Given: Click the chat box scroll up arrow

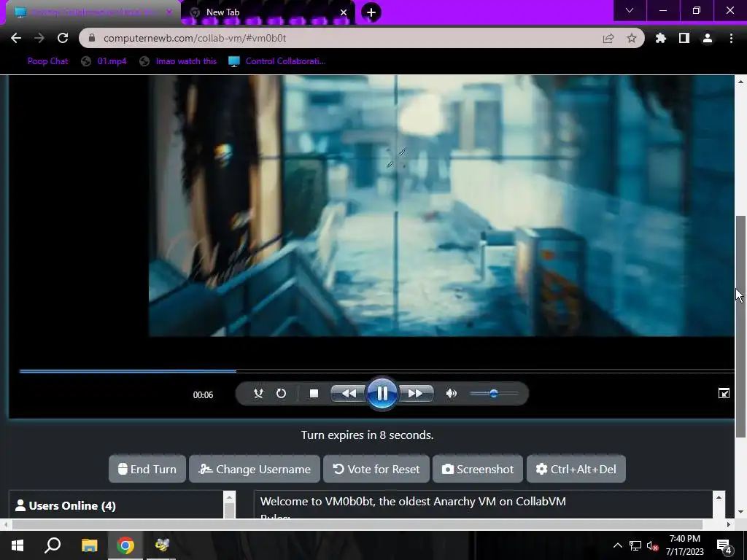Looking at the screenshot, I should click(x=719, y=497).
